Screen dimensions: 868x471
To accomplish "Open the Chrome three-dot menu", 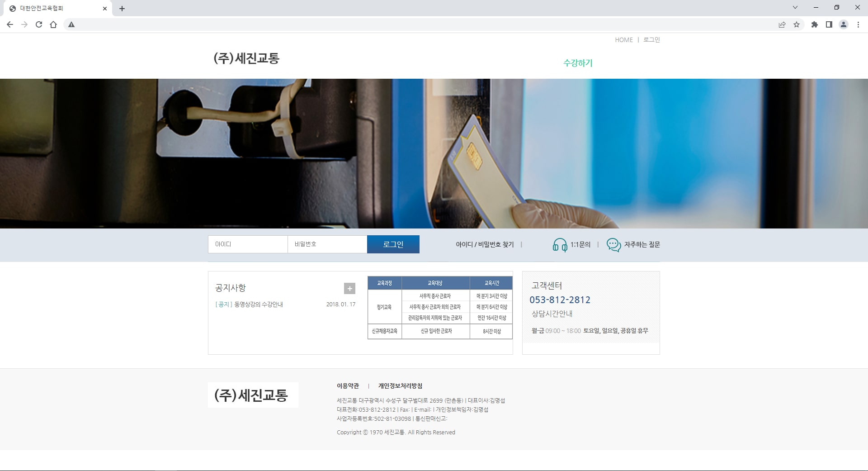I will point(858,24).
